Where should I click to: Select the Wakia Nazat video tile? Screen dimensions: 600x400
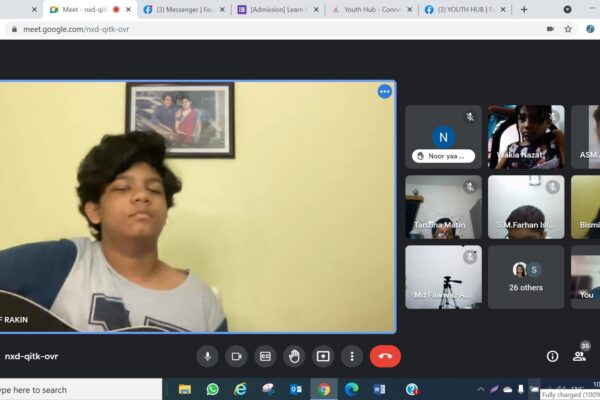pos(526,137)
